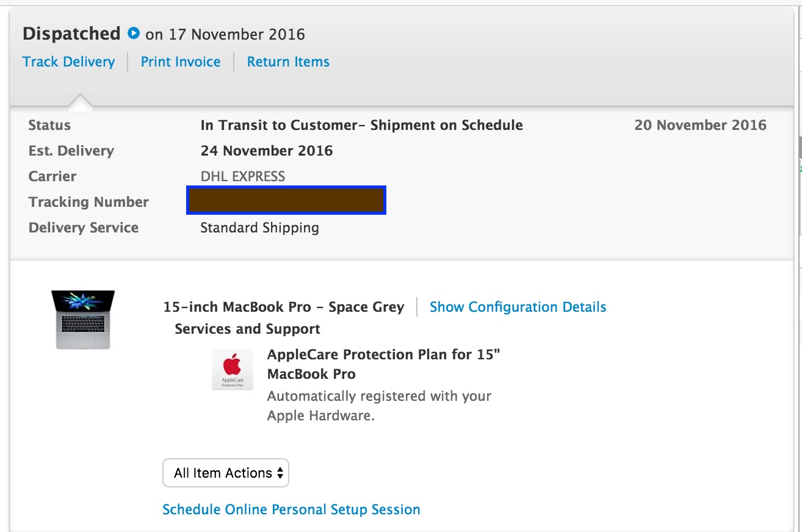
Task: Click the Dispatched heading
Action: (71, 34)
